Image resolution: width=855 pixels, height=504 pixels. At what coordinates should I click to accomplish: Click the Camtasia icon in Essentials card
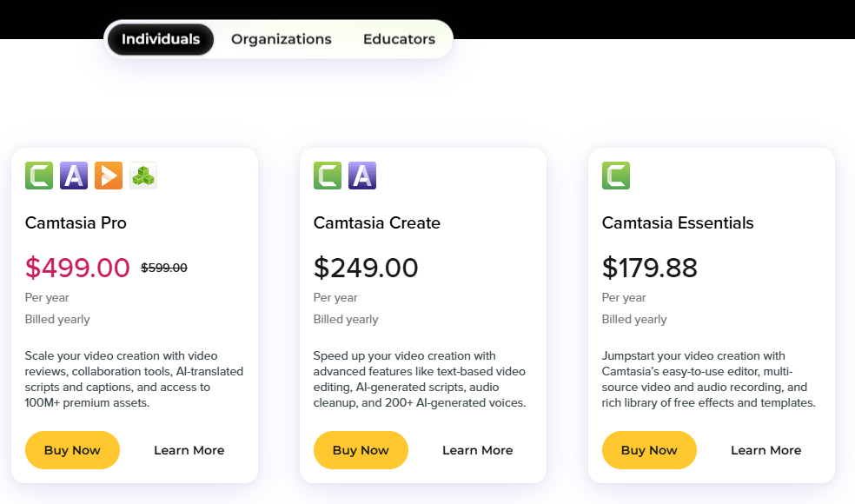tap(616, 176)
